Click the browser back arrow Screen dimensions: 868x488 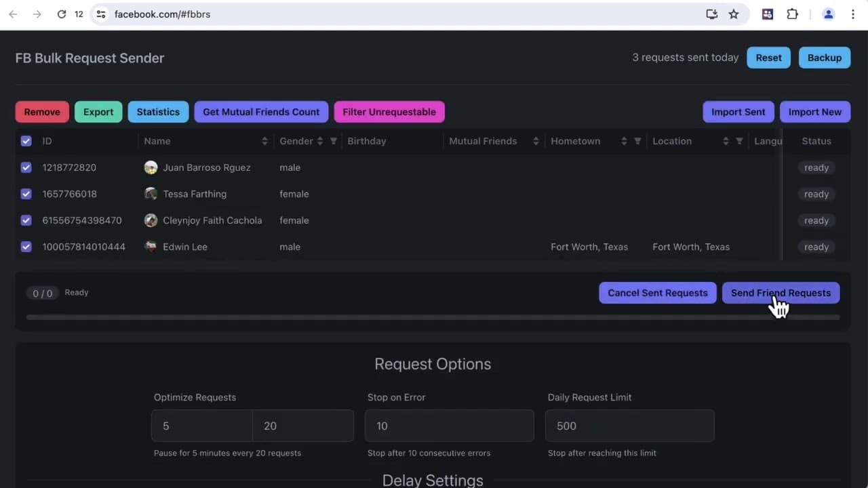point(13,14)
